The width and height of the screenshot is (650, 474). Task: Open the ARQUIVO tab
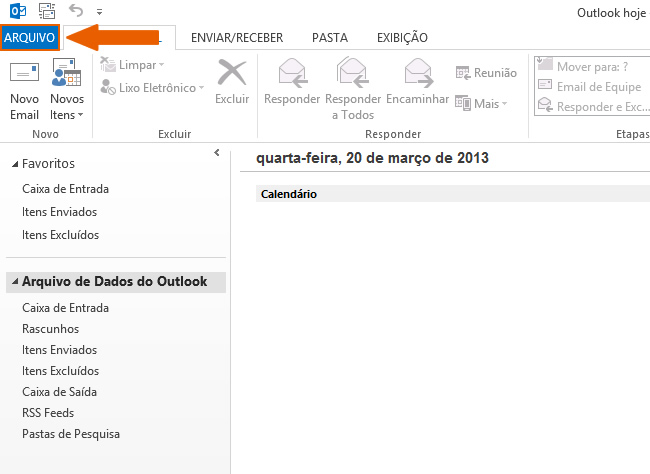pos(30,37)
